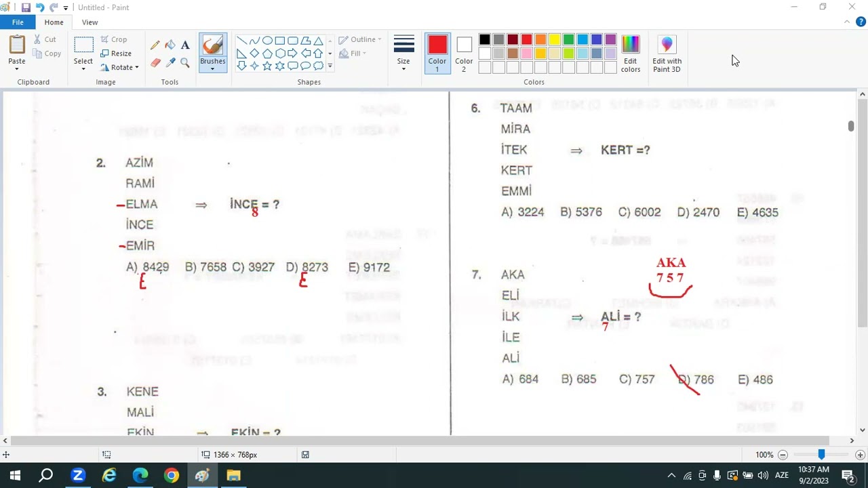The image size is (868, 488).
Task: Expand the Shapes gallery more arrow
Action: point(330,66)
